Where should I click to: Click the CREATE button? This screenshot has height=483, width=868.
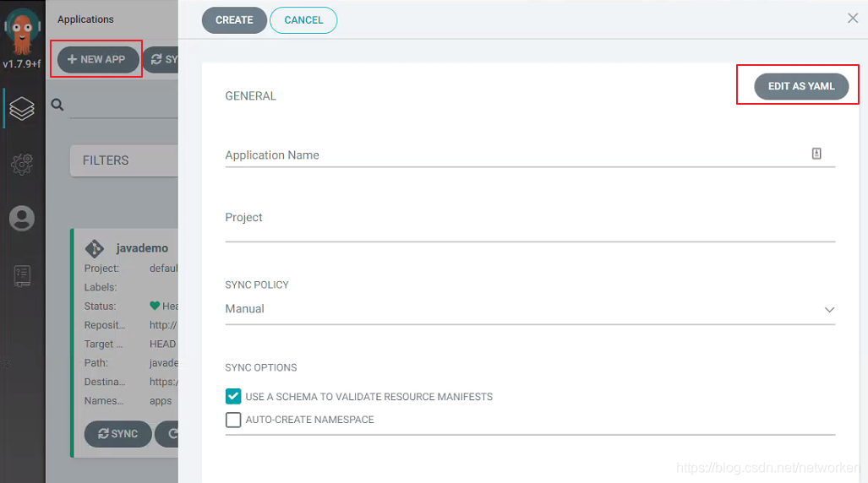(234, 20)
